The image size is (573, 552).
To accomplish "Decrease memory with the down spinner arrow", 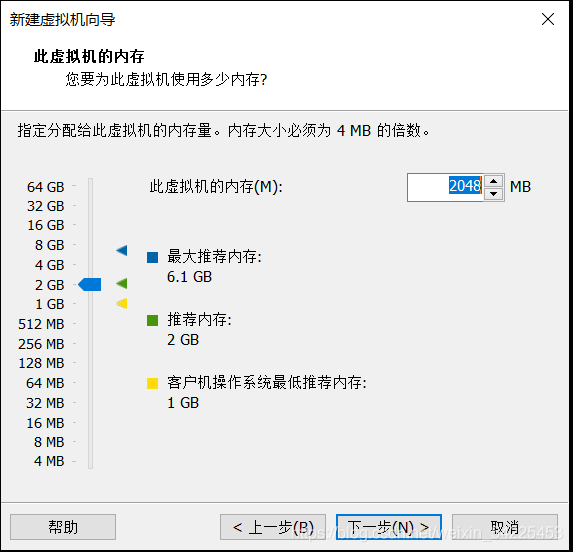I will point(494,194).
